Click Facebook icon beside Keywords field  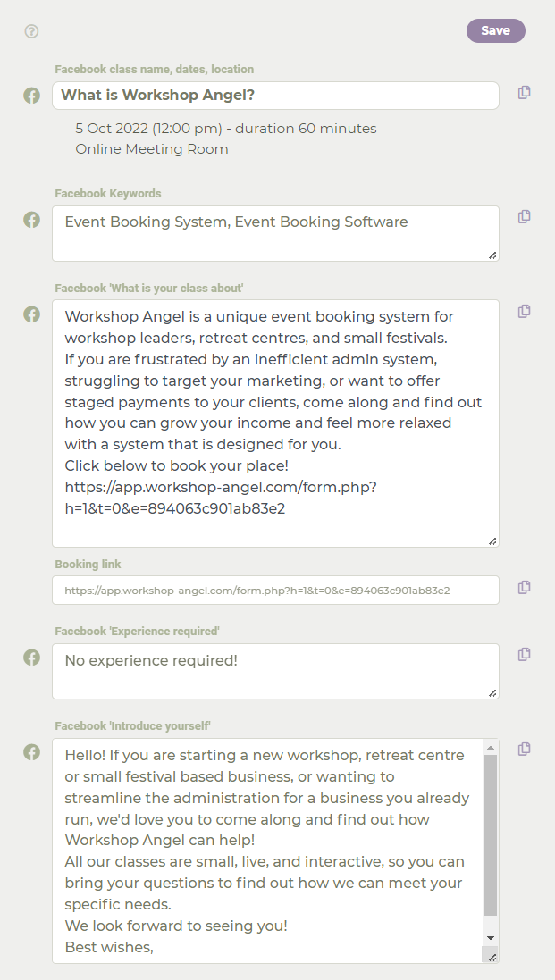click(32, 220)
